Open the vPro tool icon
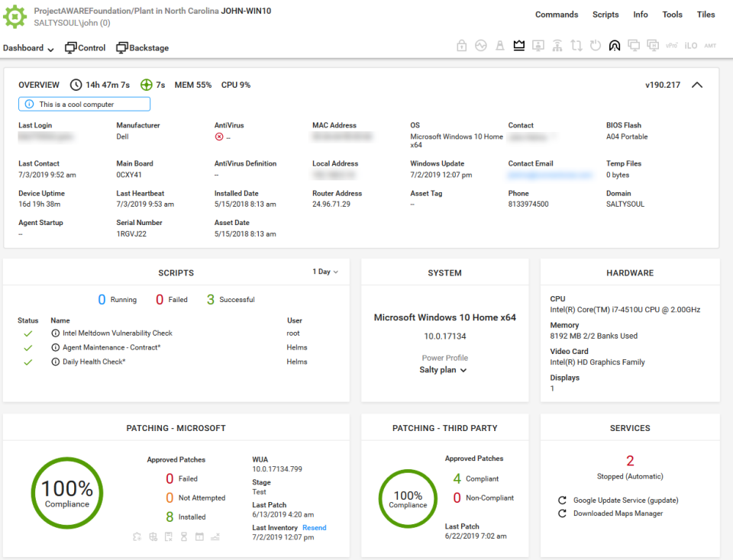The height and width of the screenshot is (560, 733). click(x=673, y=46)
